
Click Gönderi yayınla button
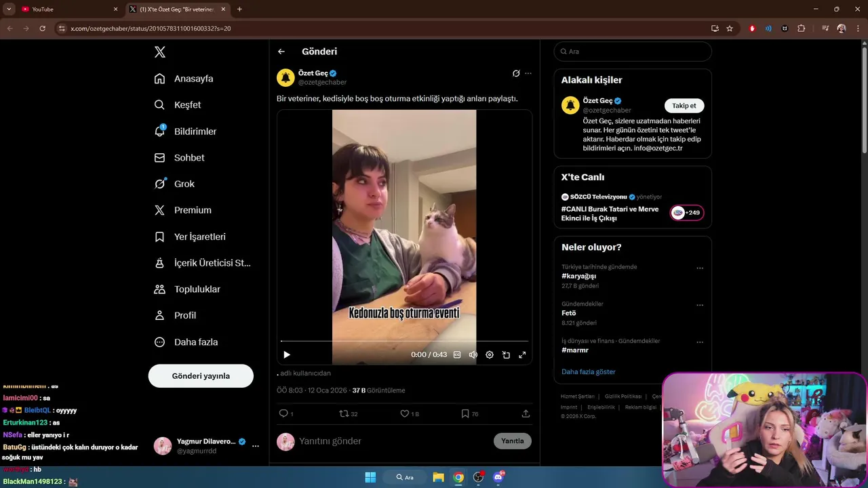click(201, 375)
